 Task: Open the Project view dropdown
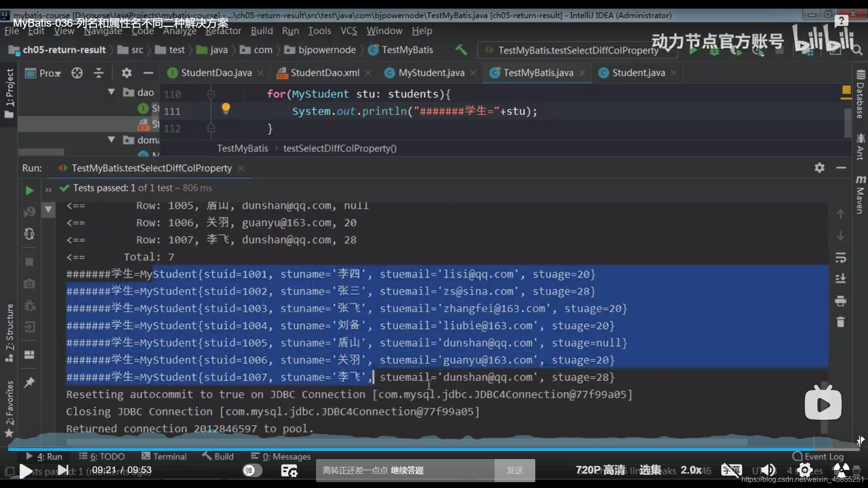point(43,73)
